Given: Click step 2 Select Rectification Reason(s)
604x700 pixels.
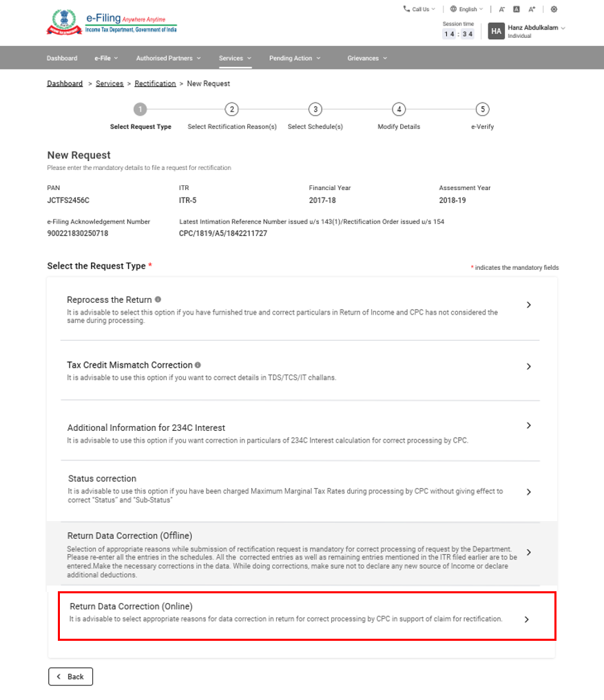Looking at the screenshot, I should tap(232, 109).
